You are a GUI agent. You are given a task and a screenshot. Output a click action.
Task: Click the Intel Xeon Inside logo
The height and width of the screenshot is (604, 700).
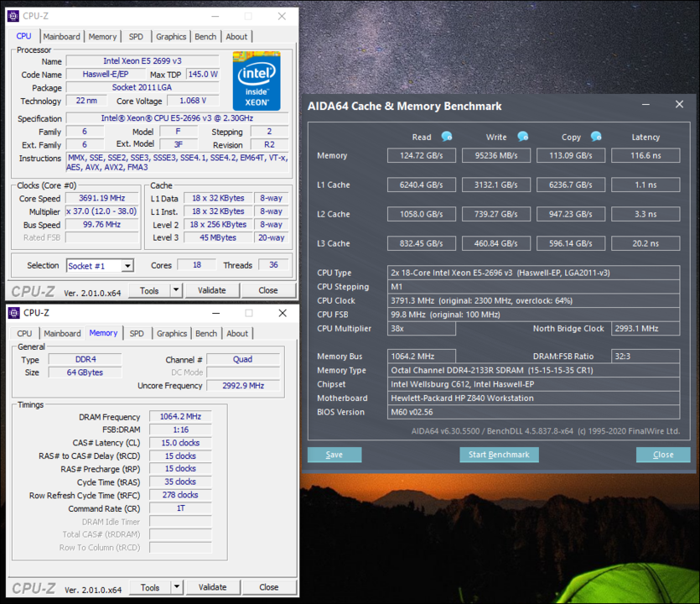pos(256,81)
